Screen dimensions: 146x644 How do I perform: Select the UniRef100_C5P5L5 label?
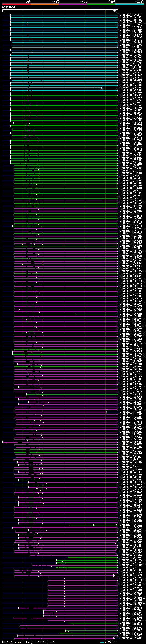point(131,371)
